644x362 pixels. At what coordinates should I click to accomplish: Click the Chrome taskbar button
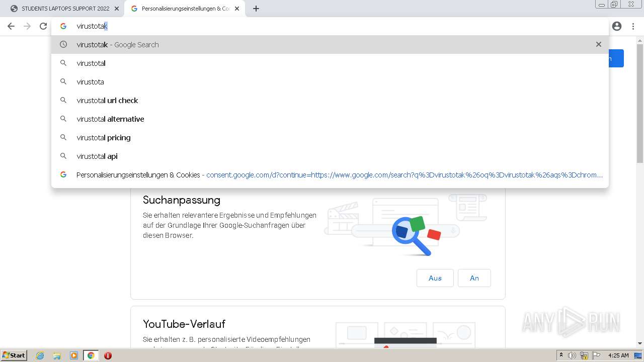[x=91, y=355]
